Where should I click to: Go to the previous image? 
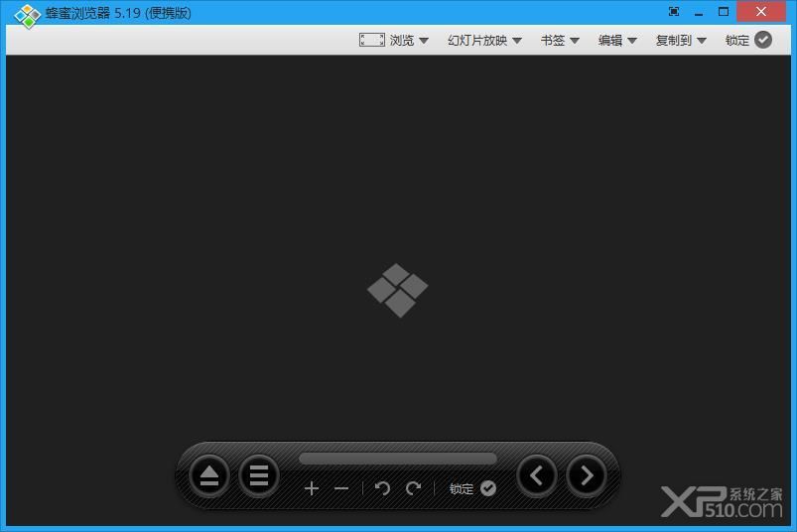point(537,475)
